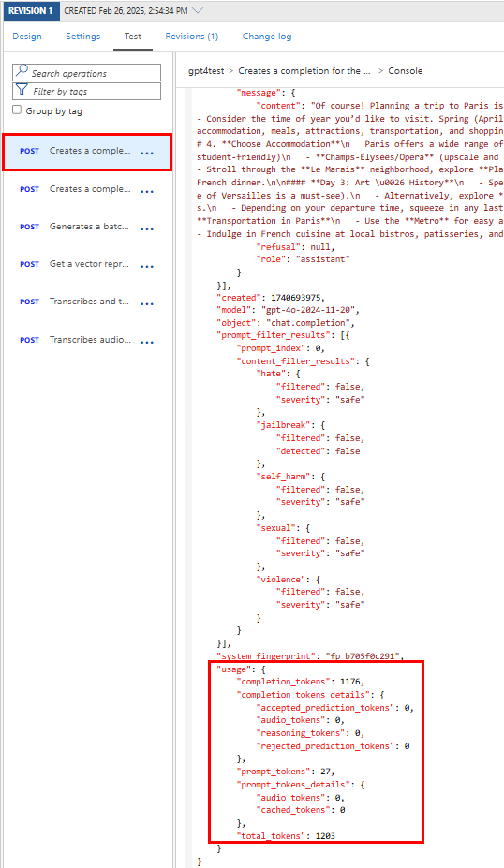Image resolution: width=504 pixels, height=868 pixels.
Task: Select the Test tab
Action: tap(133, 36)
